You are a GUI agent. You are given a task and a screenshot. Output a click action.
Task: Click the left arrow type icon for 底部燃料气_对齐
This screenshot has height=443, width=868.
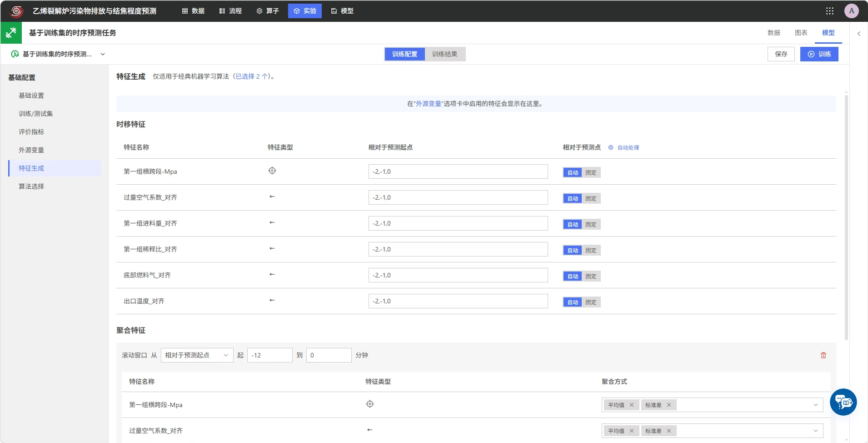[272, 274]
